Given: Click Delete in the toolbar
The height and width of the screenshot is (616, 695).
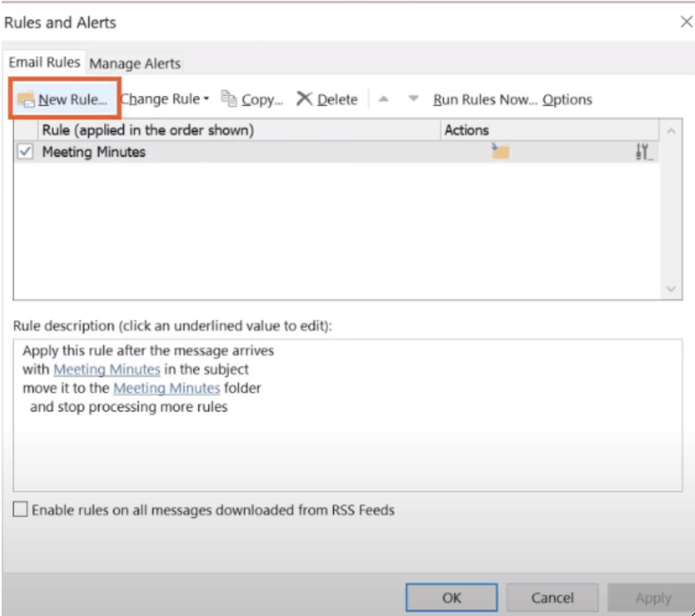Looking at the screenshot, I should pyautogui.click(x=337, y=100).
